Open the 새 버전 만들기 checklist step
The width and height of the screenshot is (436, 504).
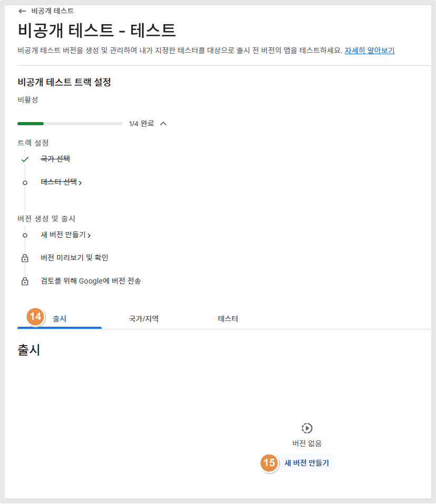66,235
